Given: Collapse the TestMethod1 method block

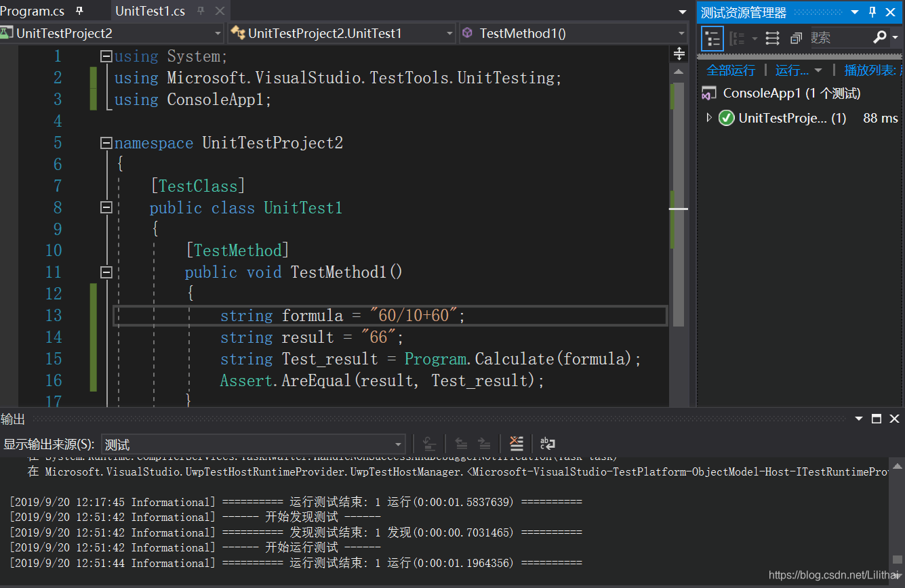Looking at the screenshot, I should coord(106,272).
